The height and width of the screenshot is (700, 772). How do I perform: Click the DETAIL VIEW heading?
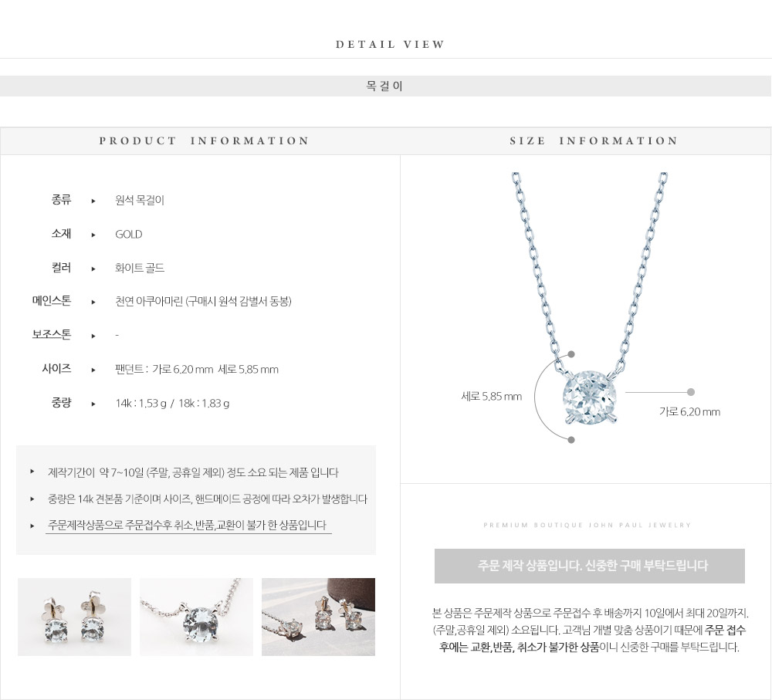391,44
